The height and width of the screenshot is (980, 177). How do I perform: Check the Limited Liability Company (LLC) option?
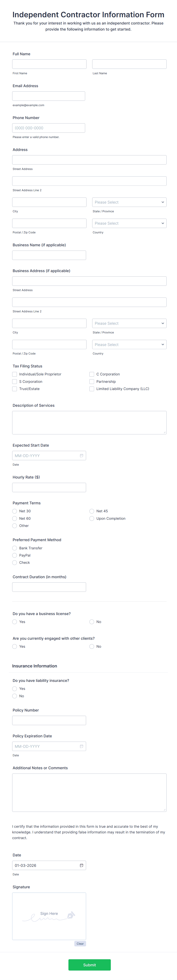[x=92, y=389]
